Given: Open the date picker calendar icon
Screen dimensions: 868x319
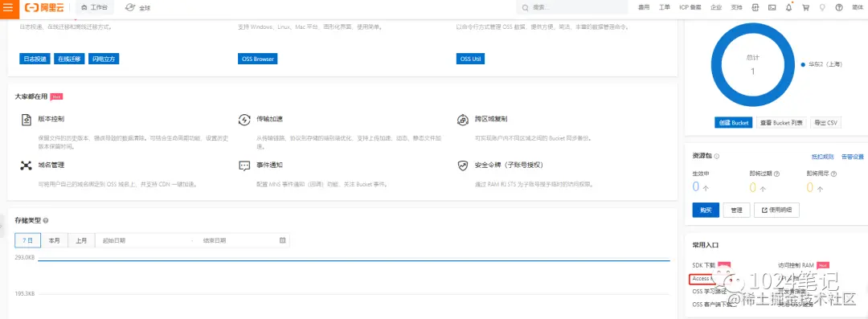Looking at the screenshot, I should [282, 240].
